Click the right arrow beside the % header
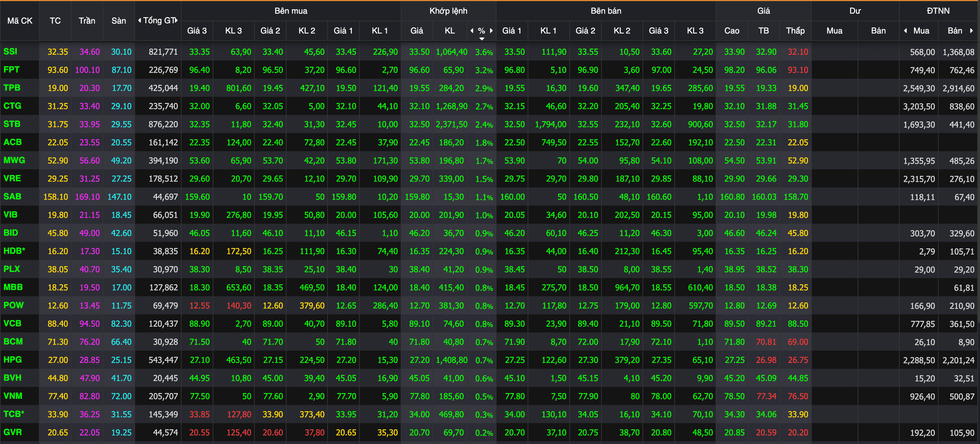Image resolution: width=980 pixels, height=444 pixels. [x=491, y=31]
